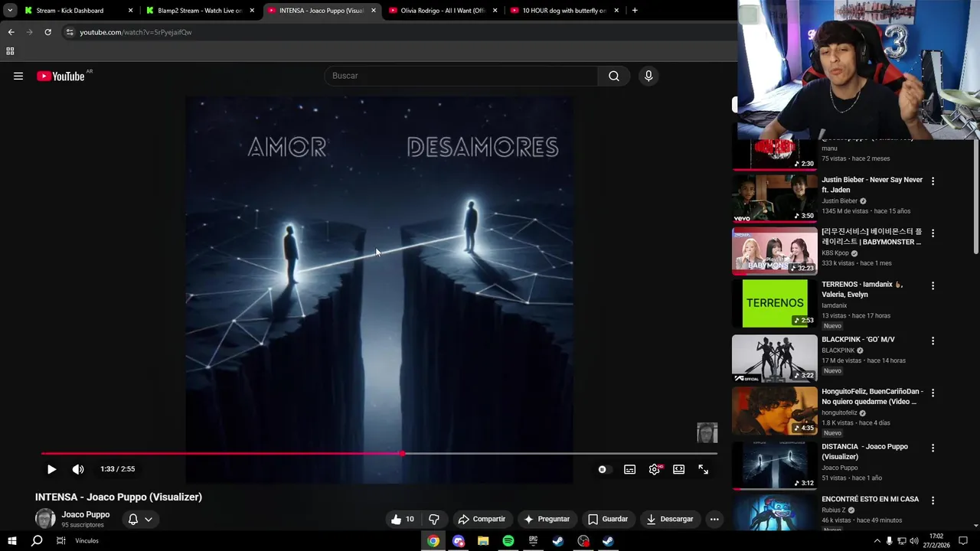Open Justin Bieber Never Say Never video

[775, 198]
